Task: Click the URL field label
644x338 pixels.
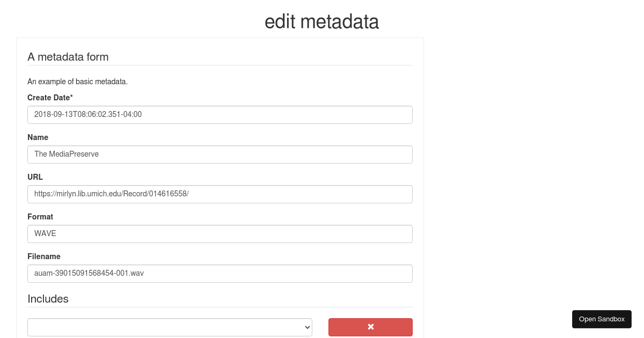Action: pos(35,177)
